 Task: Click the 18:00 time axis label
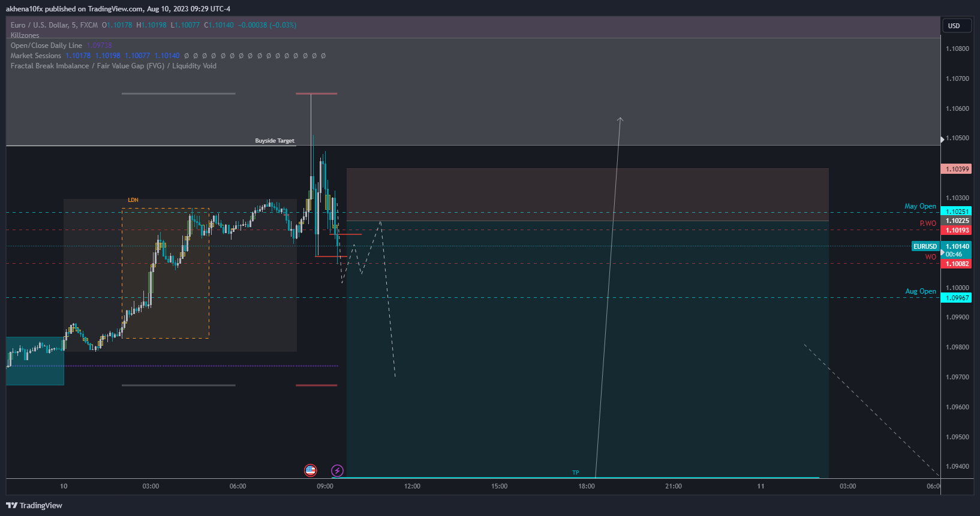587,486
